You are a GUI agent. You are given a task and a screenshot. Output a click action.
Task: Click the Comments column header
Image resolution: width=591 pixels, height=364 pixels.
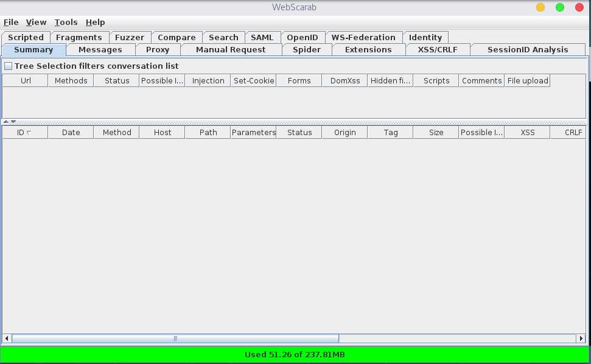pyautogui.click(x=481, y=80)
